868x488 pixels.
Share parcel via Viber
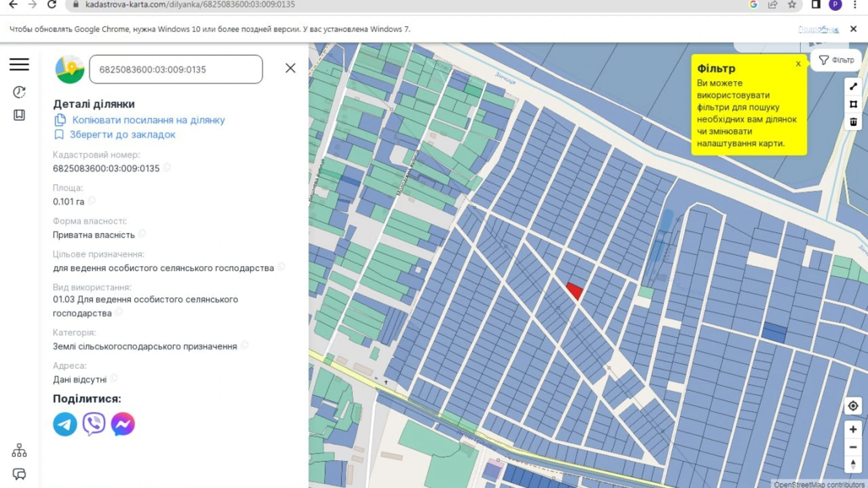tap(94, 424)
